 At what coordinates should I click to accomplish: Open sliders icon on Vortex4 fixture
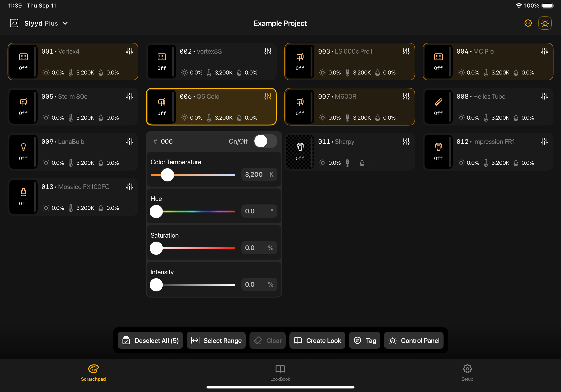tap(129, 51)
